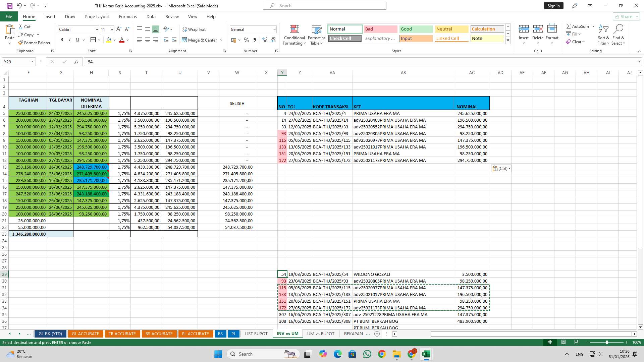Click the Share button

point(624,16)
